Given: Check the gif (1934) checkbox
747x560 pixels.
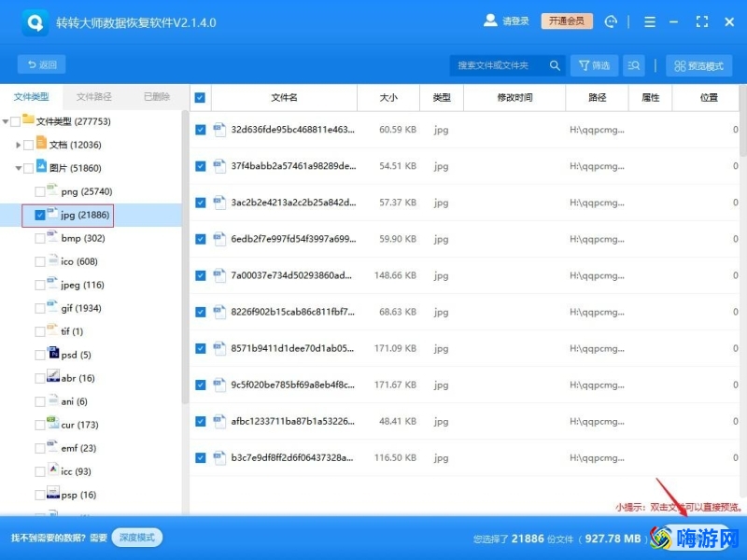Looking at the screenshot, I should coord(40,309).
